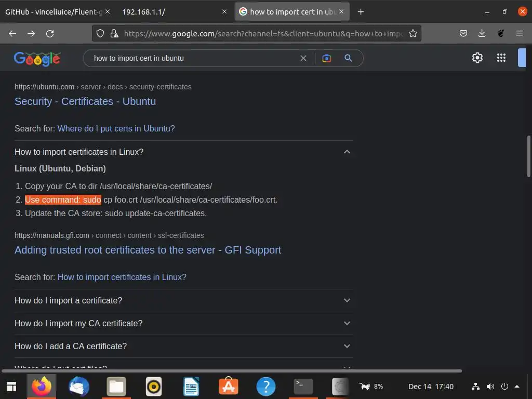The width and height of the screenshot is (532, 399).
Task: Open network status indicator
Action: click(x=476, y=387)
